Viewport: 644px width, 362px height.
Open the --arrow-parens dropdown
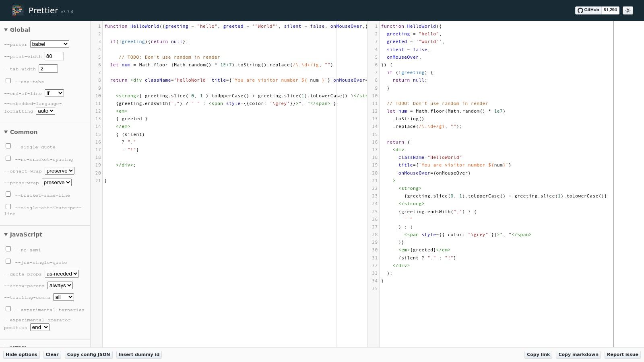(60, 286)
